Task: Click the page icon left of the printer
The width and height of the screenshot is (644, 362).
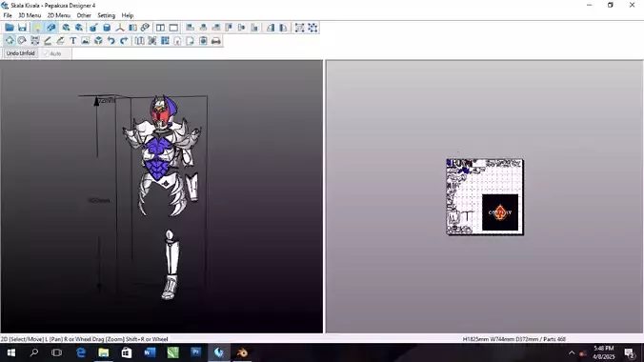Action: click(203, 41)
